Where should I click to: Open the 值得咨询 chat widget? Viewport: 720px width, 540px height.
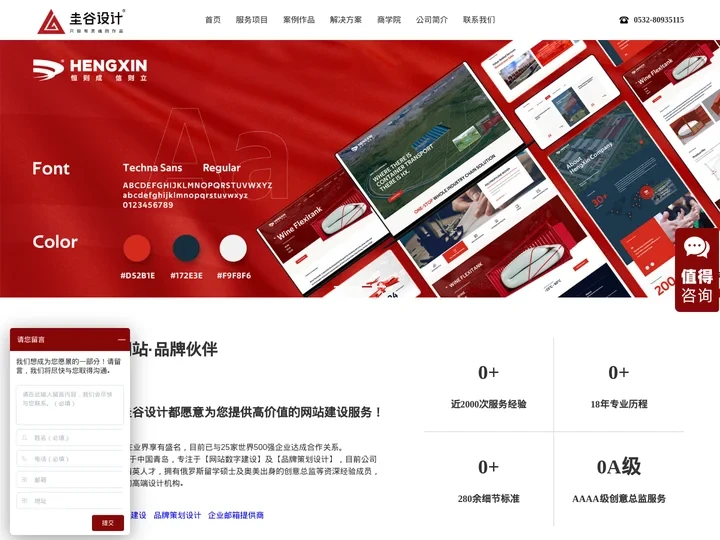tap(697, 270)
